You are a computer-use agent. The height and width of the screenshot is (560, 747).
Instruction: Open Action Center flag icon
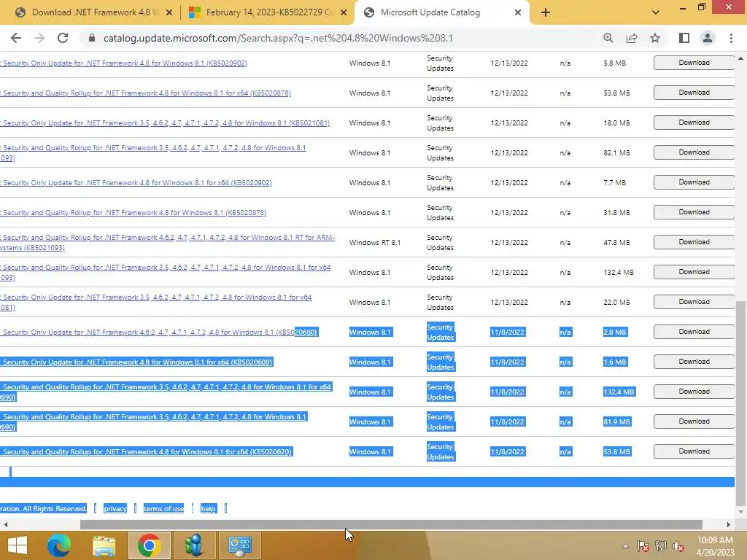click(x=643, y=546)
